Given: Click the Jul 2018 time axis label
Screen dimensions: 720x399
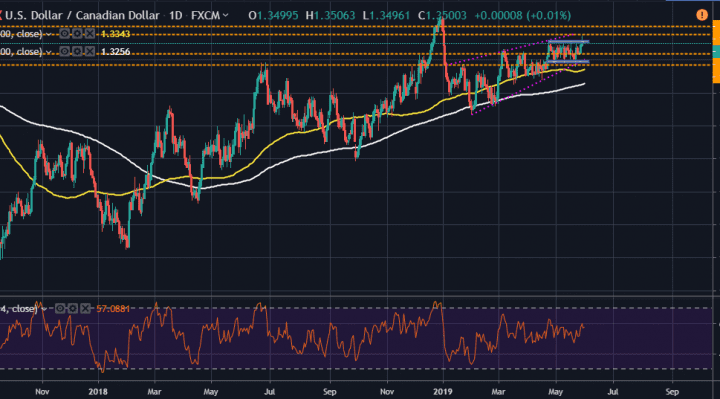Looking at the screenshot, I should click(x=270, y=392).
